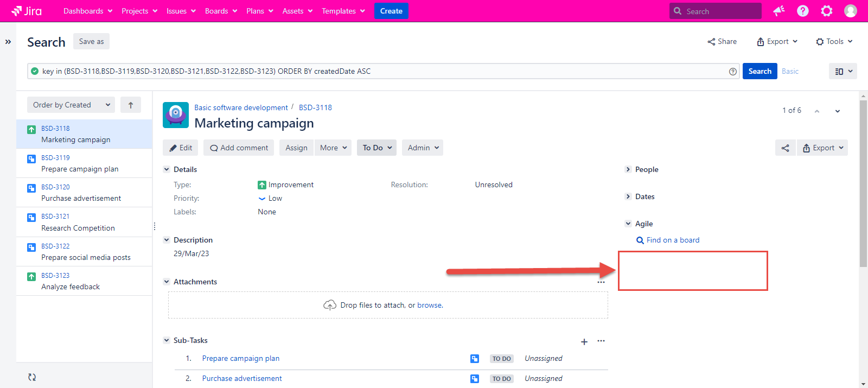Open the Dashboards menu
Screen dimensions: 868x388
point(88,11)
